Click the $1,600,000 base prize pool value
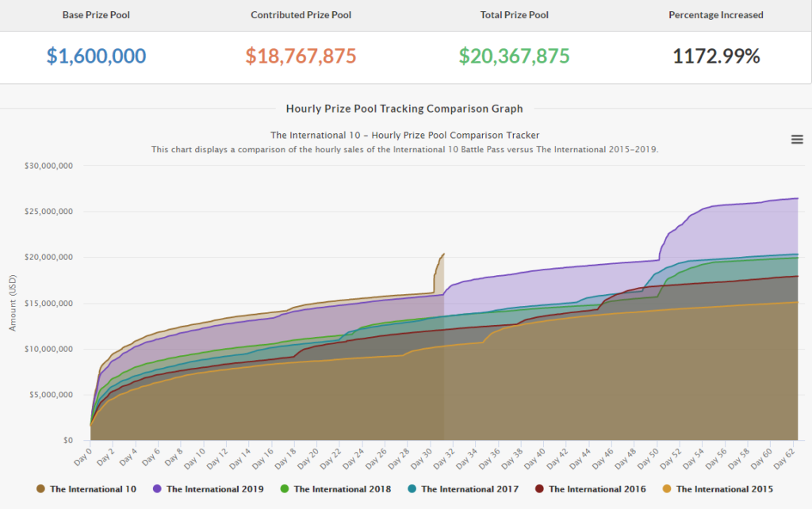812x509 pixels. click(x=96, y=56)
